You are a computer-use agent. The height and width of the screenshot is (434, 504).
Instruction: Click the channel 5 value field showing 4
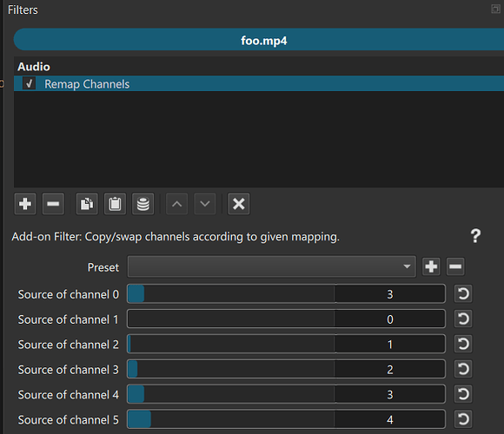point(389,419)
